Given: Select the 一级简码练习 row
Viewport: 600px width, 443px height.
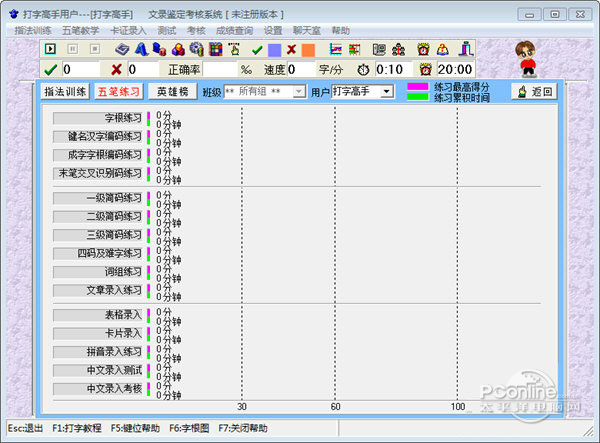Looking at the screenshot, I should pos(98,198).
